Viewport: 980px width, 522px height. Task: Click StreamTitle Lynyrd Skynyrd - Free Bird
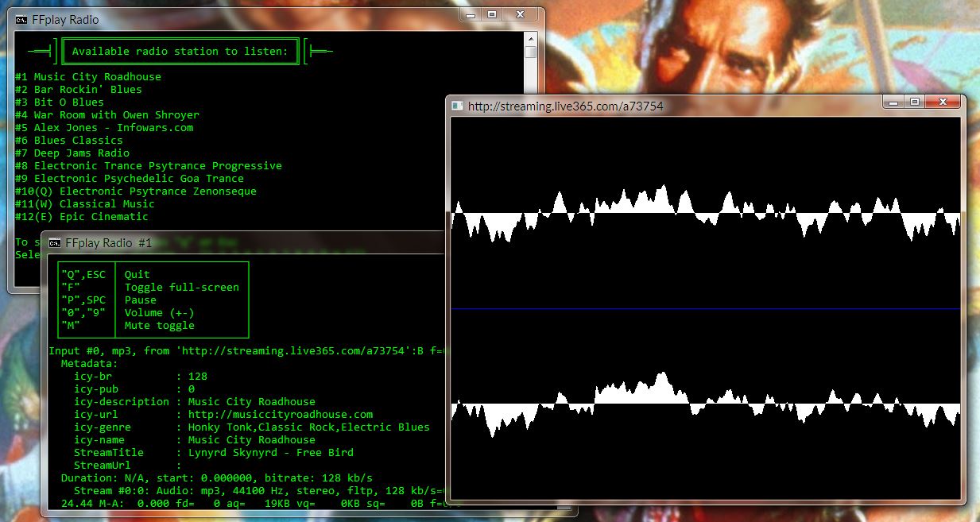click(214, 453)
